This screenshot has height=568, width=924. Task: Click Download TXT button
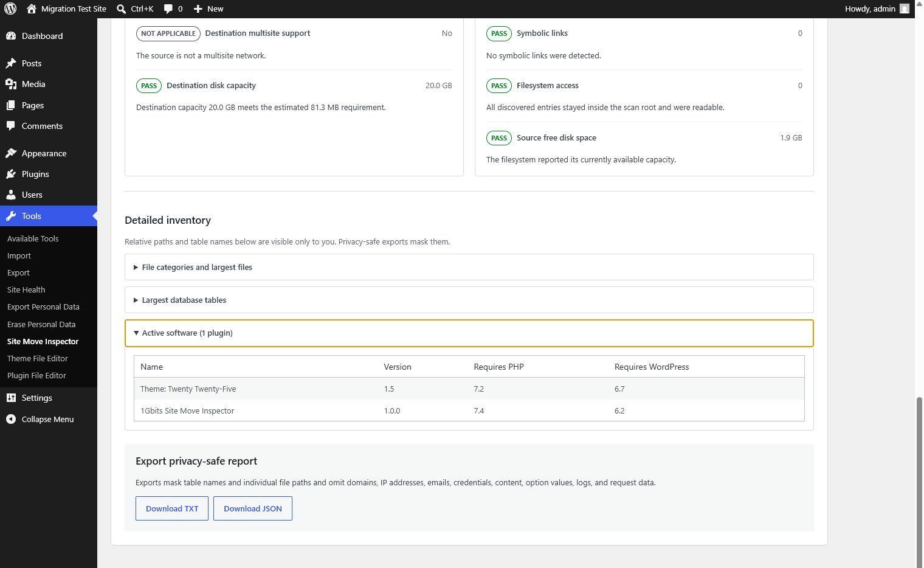172,508
